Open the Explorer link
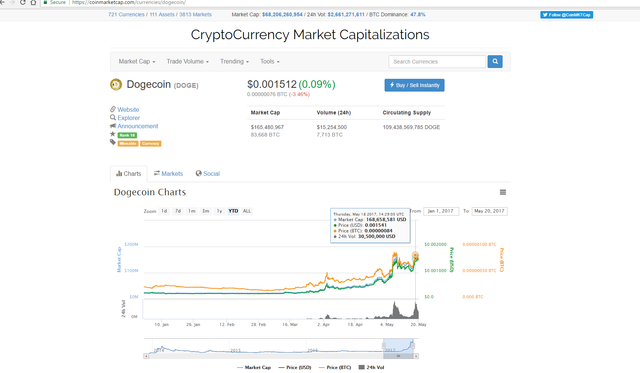640x373 pixels. (x=129, y=118)
